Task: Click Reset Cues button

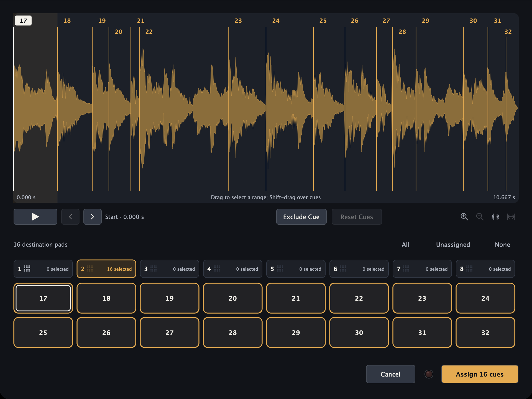Action: 357,217
